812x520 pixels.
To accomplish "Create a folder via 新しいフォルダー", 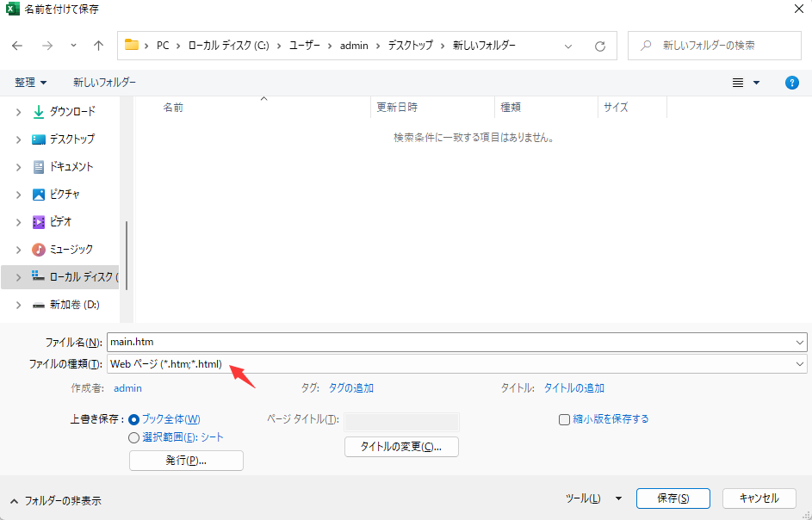I will coord(102,82).
